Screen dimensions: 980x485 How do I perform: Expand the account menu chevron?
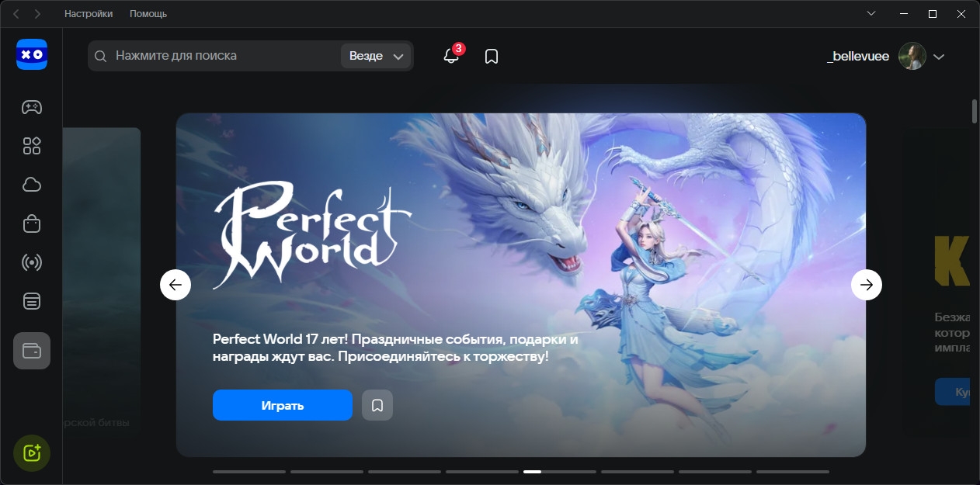939,57
